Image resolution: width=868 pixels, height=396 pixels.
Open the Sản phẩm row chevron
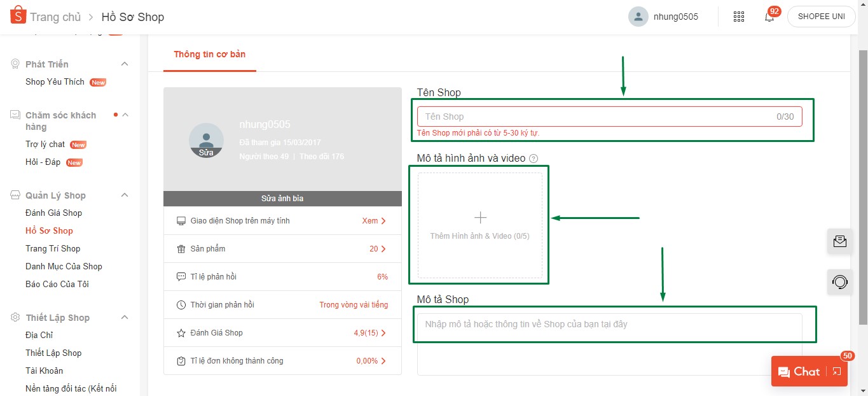coord(383,249)
